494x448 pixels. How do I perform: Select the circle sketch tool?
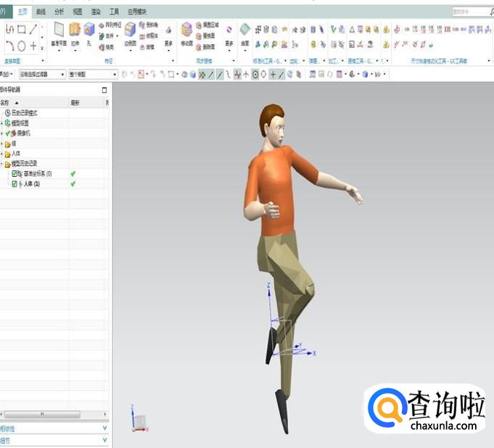coord(21,46)
